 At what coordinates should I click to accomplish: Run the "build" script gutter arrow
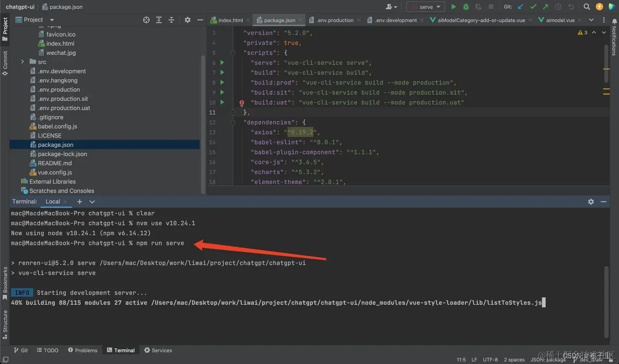222,73
